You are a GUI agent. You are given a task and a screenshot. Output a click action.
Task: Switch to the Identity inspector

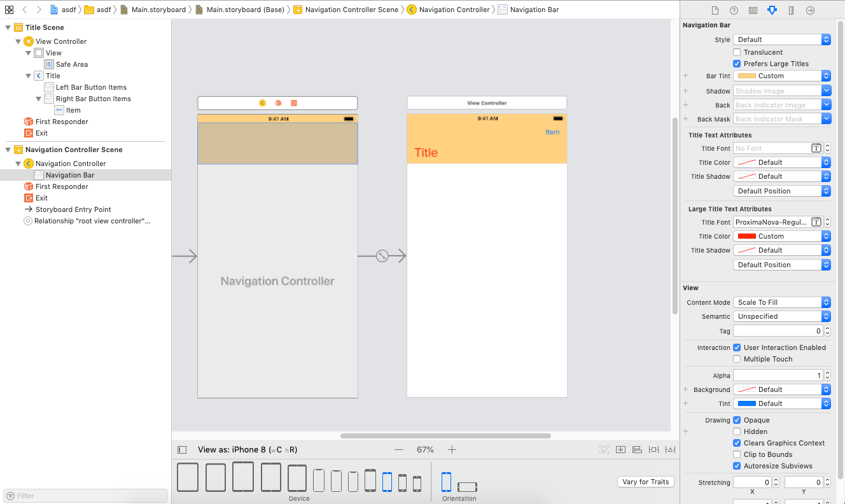[x=753, y=10]
